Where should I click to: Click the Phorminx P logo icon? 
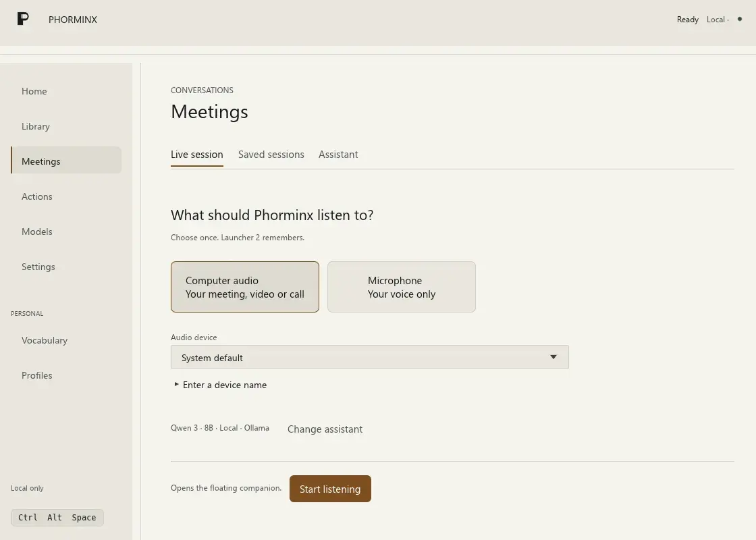(23, 19)
